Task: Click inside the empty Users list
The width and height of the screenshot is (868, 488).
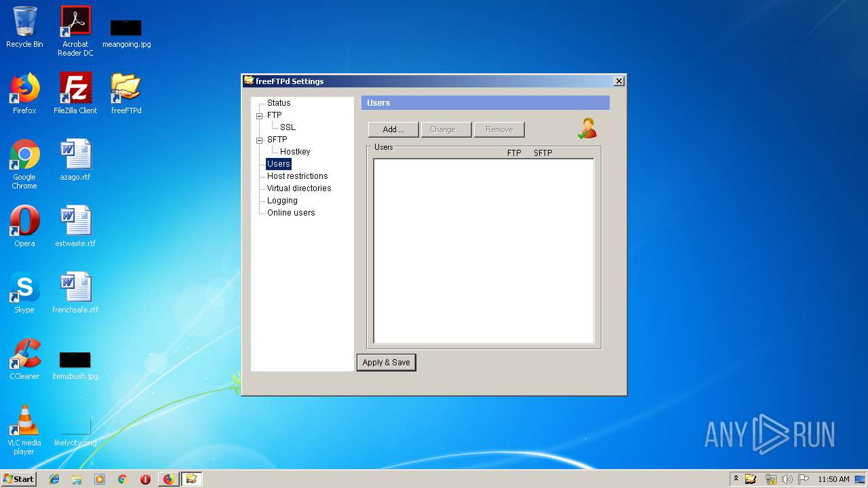Action: 484,251
